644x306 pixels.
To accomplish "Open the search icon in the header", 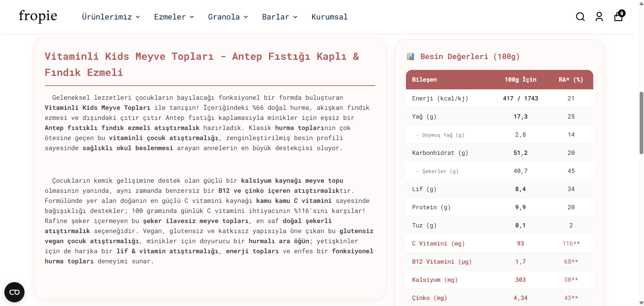I will (x=580, y=17).
